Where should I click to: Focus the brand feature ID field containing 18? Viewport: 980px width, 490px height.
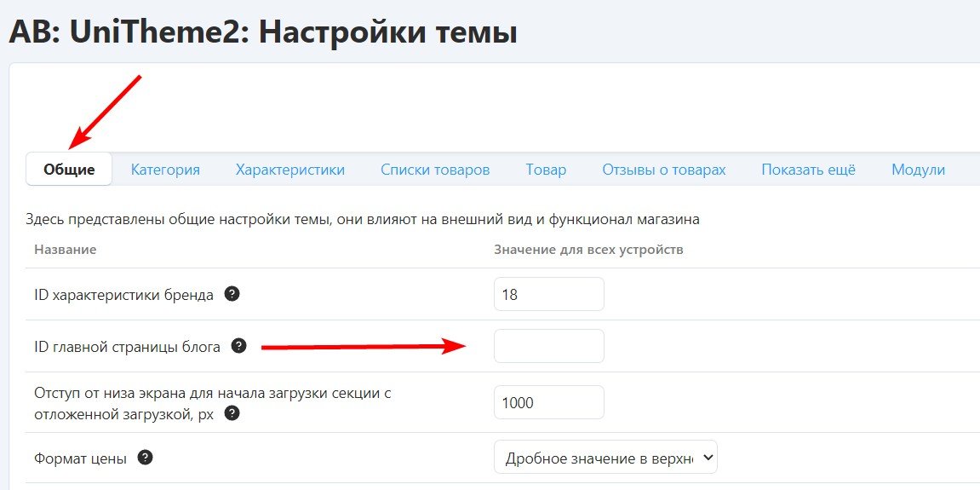548,295
